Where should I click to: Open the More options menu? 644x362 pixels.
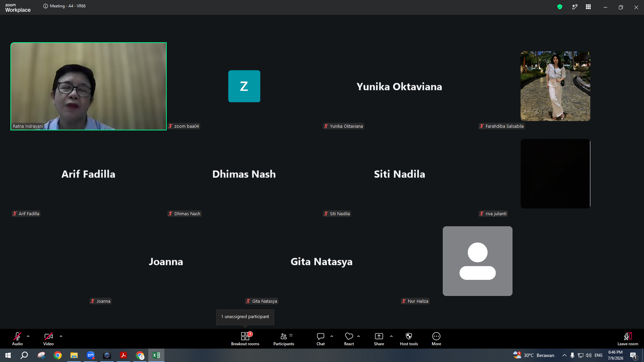(436, 339)
